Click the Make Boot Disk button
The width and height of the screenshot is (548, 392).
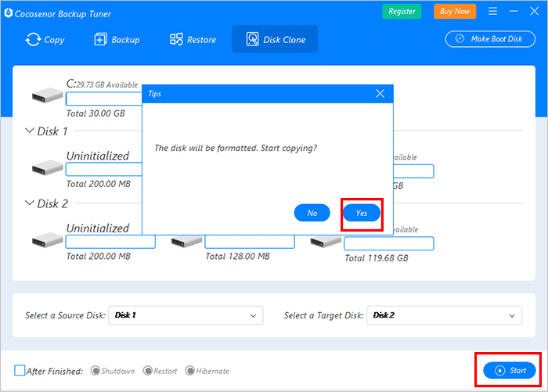click(x=490, y=39)
